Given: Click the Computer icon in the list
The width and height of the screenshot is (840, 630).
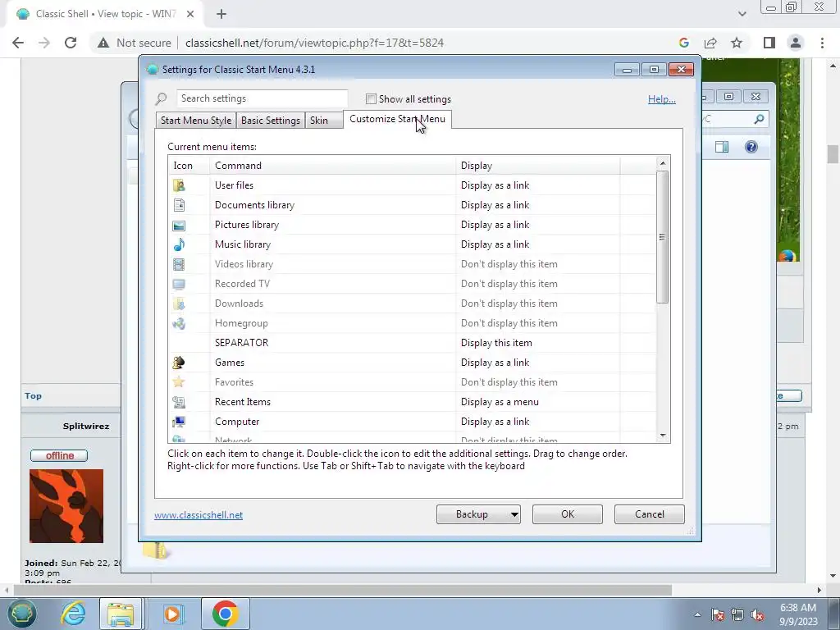Looking at the screenshot, I should [x=179, y=422].
